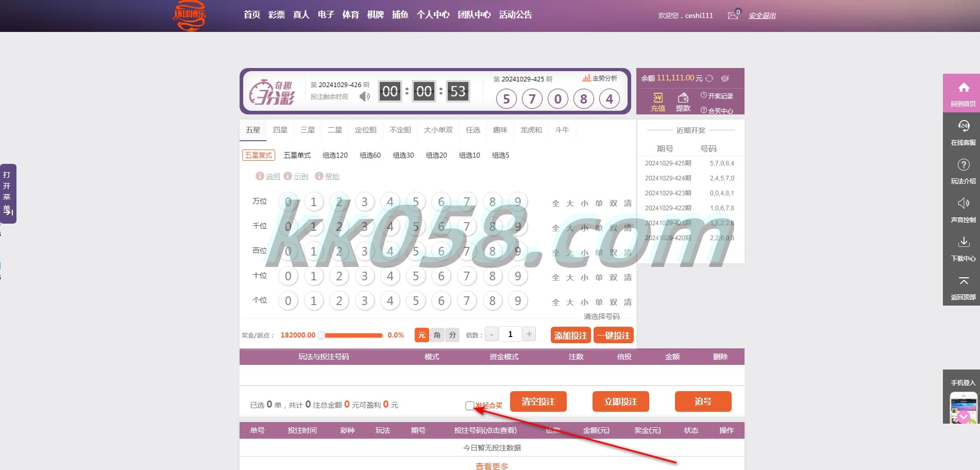Increase multiplier with plus button
Screen dimensions: 980x470
[x=529, y=334]
